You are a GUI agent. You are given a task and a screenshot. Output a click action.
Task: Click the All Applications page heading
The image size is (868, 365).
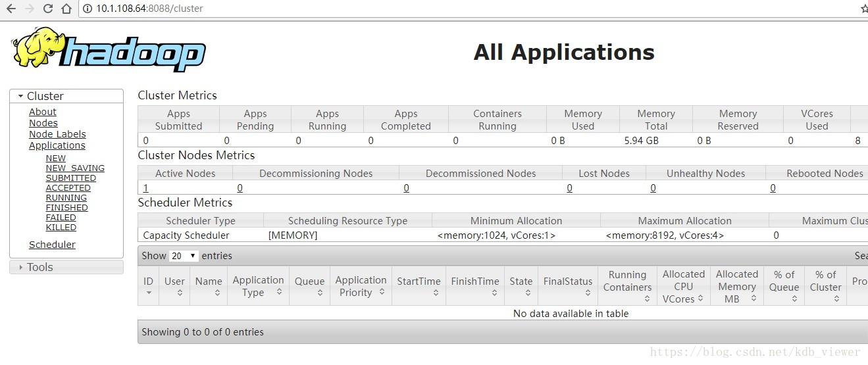(564, 52)
